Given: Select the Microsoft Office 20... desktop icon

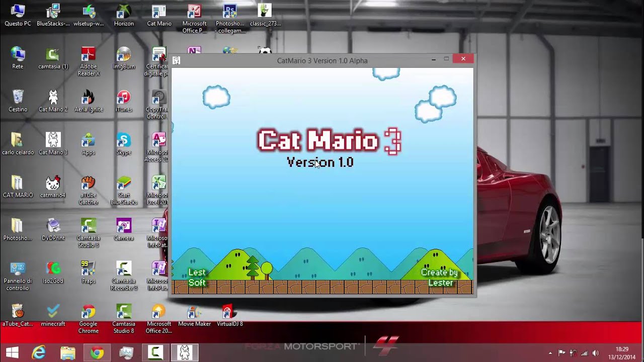Looking at the screenshot, I should [x=159, y=319].
